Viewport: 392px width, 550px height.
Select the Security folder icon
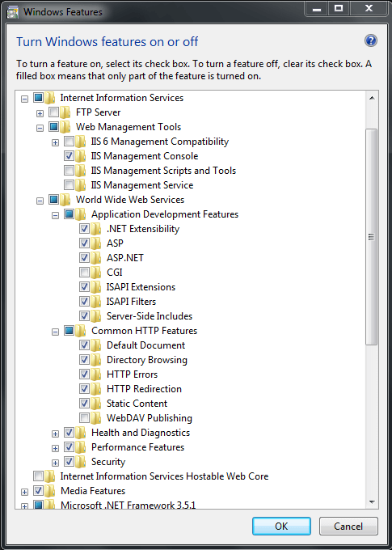pyautogui.click(x=81, y=462)
